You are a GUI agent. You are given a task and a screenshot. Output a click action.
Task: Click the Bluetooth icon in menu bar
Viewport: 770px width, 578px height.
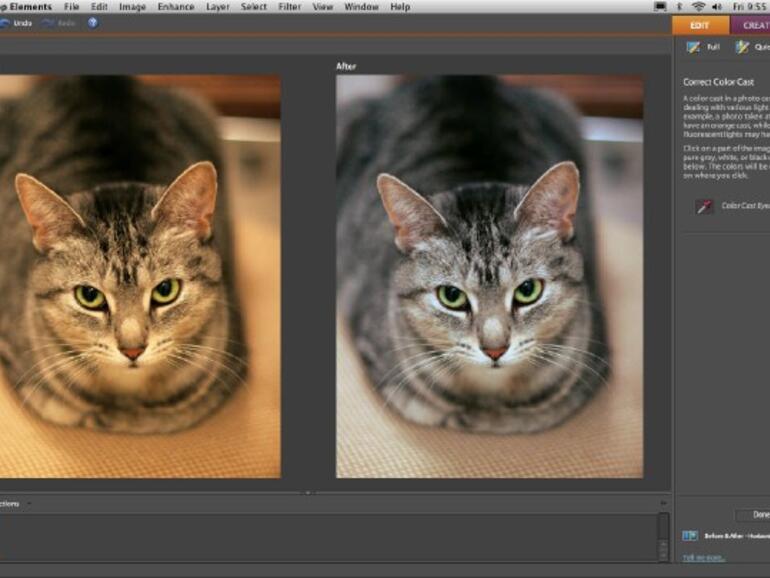coord(680,7)
